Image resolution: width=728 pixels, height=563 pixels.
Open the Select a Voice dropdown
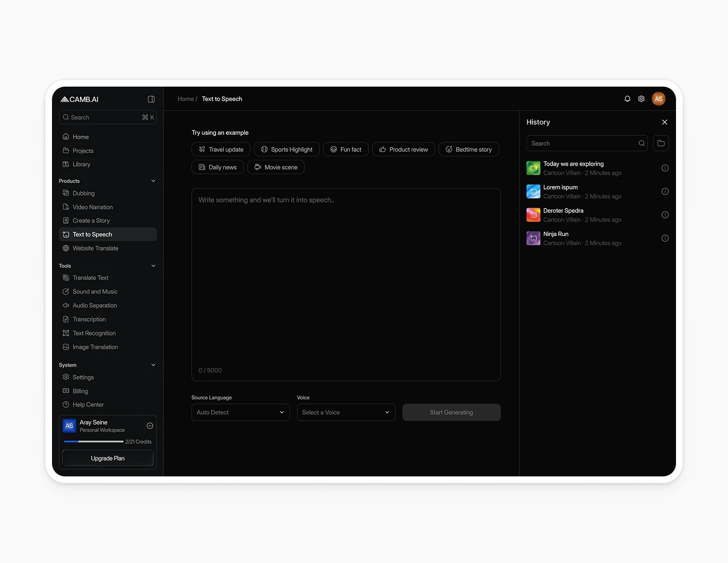[x=346, y=412]
